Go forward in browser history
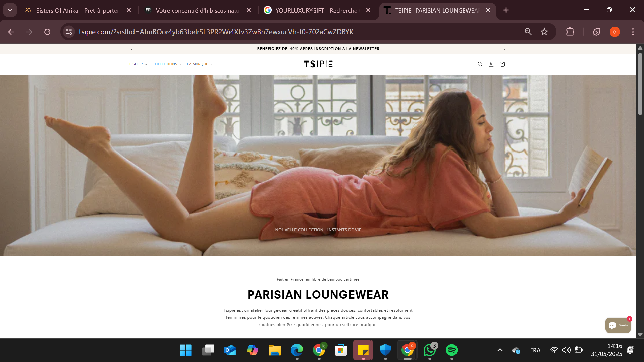644x362 pixels. 29,32
